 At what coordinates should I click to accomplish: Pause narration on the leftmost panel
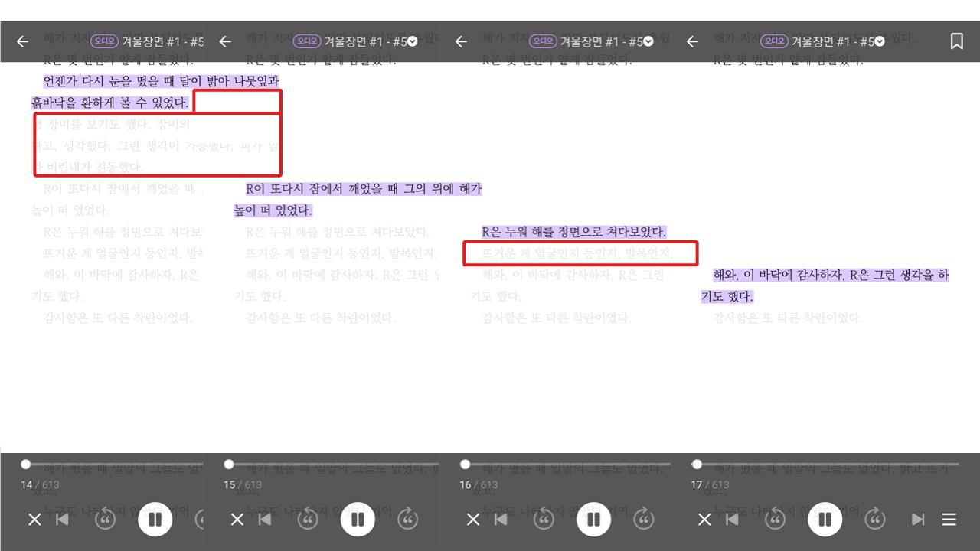pyautogui.click(x=155, y=519)
